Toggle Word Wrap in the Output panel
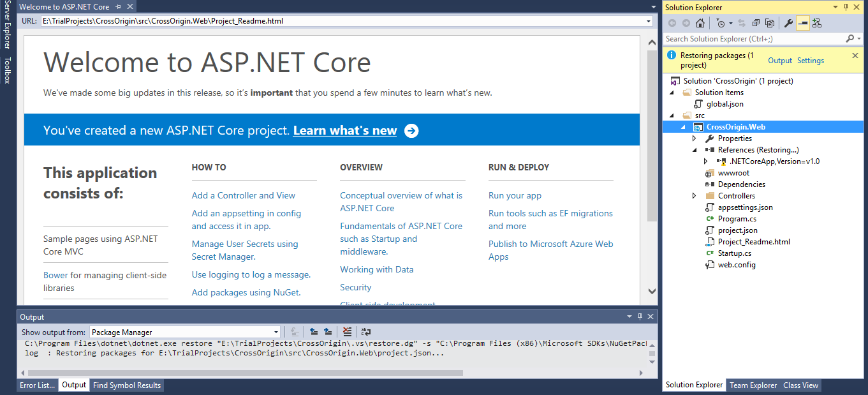This screenshot has width=868, height=395. (x=365, y=332)
